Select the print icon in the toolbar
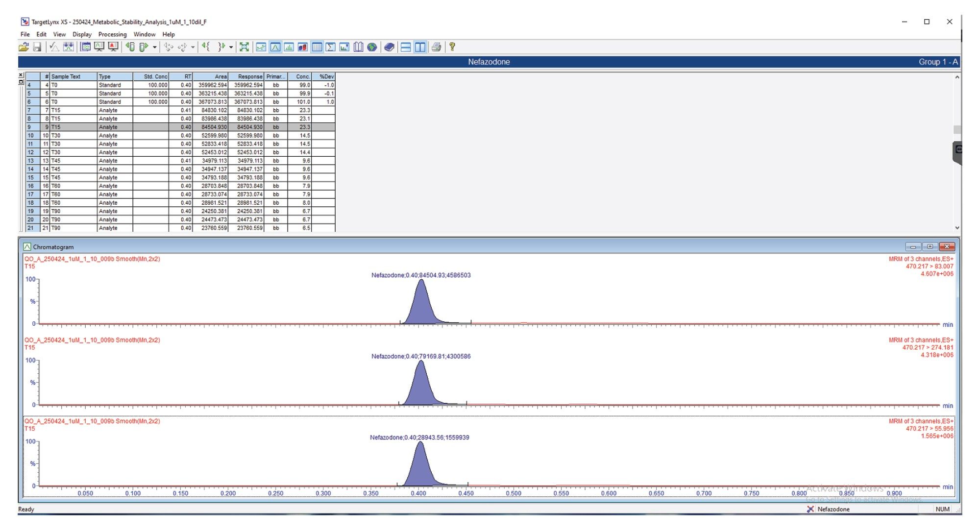 (x=431, y=48)
